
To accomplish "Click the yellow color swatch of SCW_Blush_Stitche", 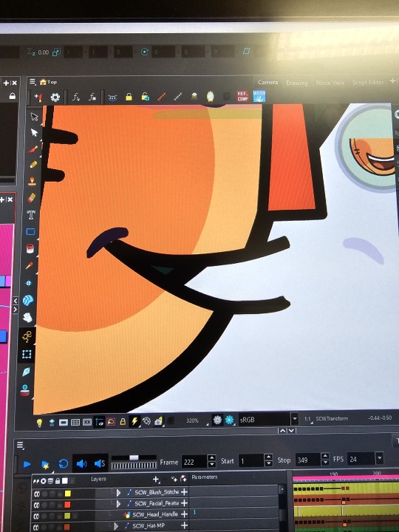I will coord(67,494).
